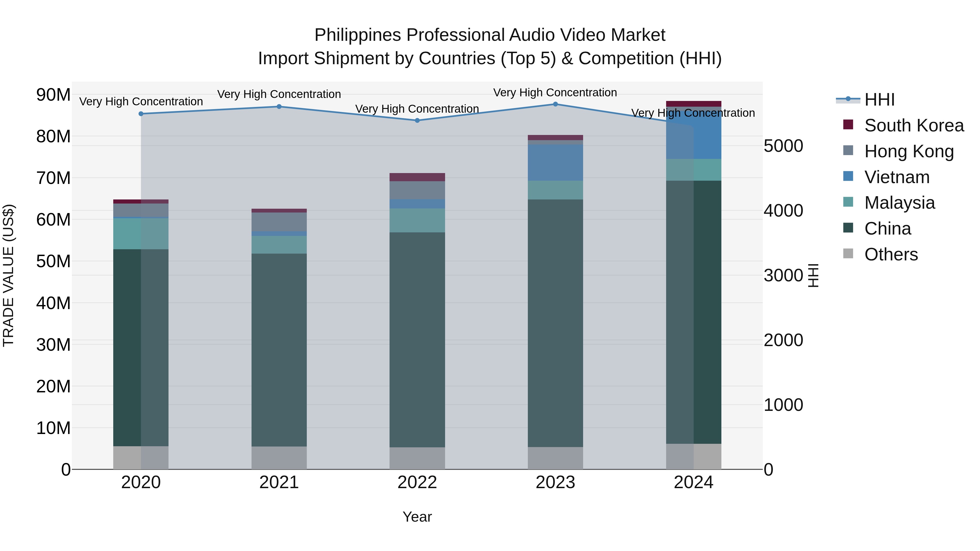Click the Very High Concentration label above 2020

pos(141,101)
